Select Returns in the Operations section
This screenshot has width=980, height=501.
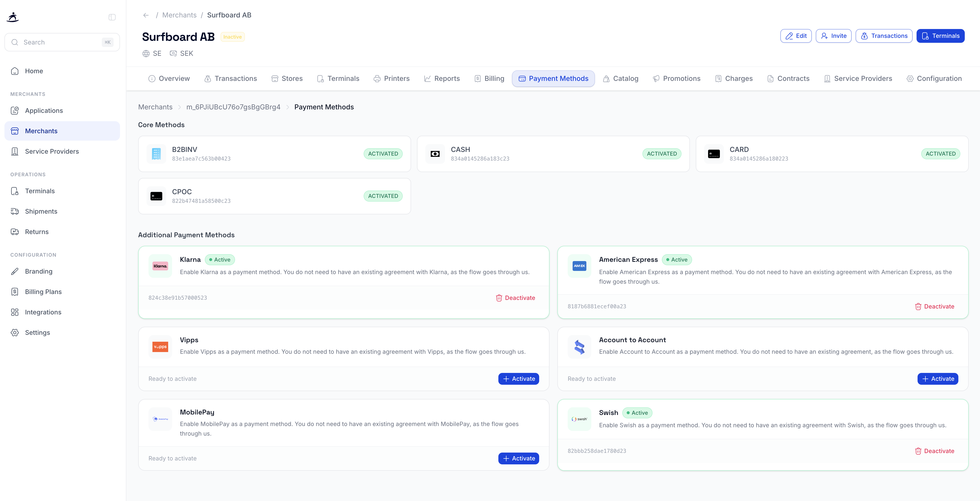click(37, 231)
